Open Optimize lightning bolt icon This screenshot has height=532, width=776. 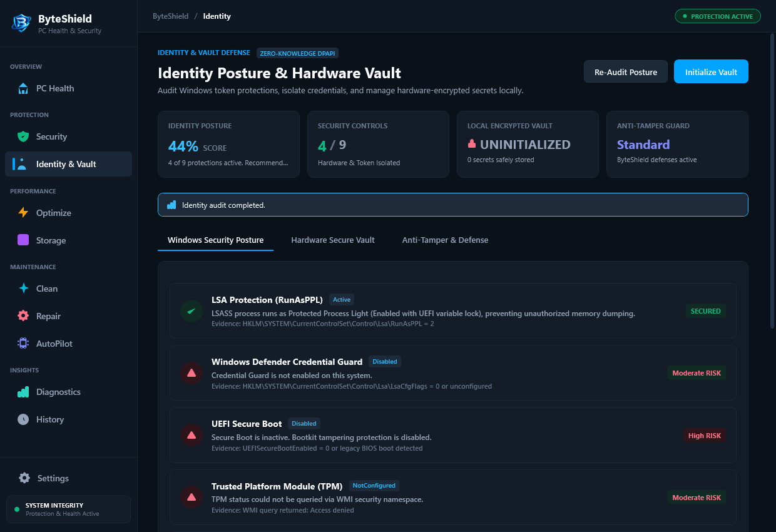[23, 213]
